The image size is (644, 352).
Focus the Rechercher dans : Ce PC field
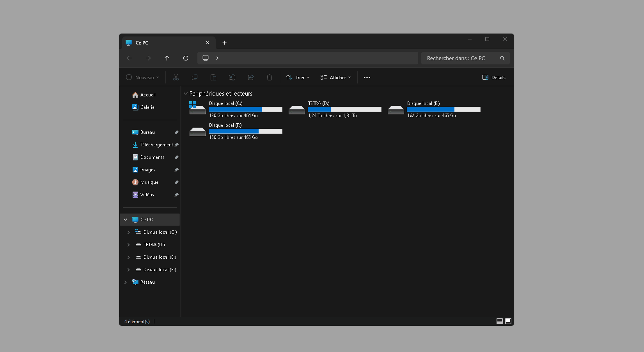[465, 58]
